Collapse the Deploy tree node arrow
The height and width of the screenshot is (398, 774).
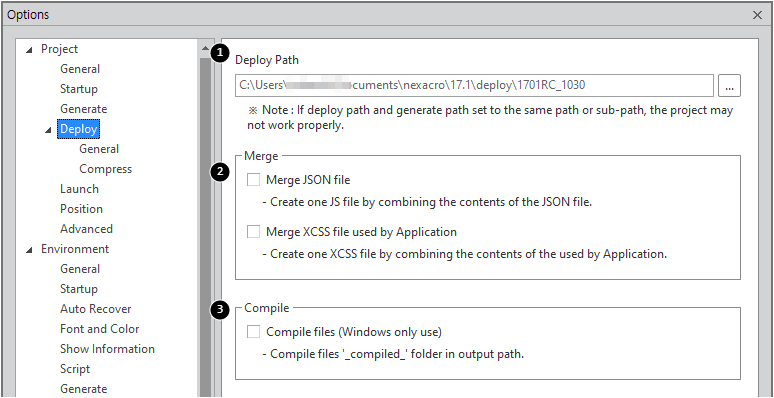[x=48, y=130]
